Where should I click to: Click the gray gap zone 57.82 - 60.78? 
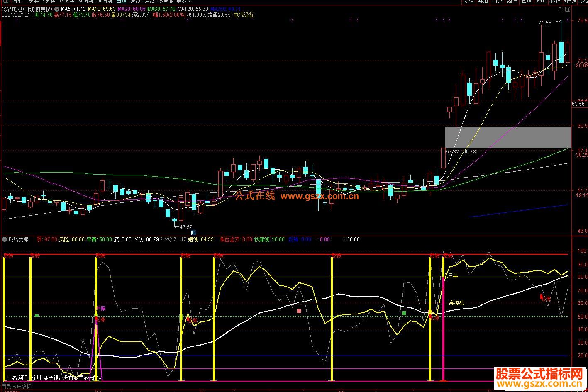tap(508, 137)
